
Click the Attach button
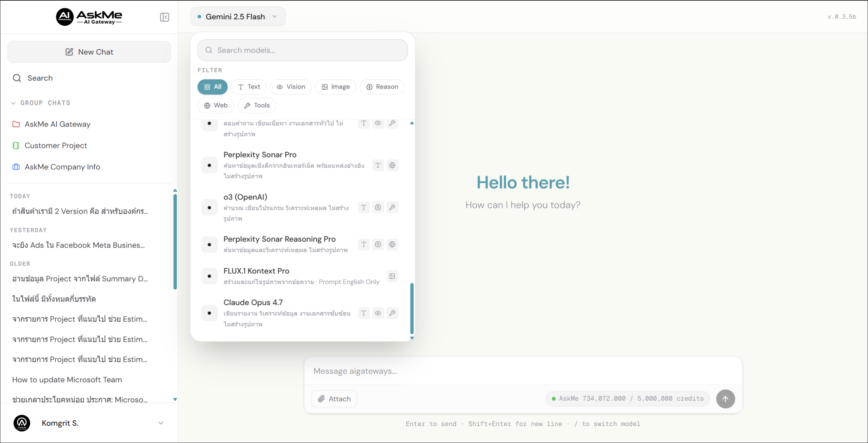[x=334, y=399]
